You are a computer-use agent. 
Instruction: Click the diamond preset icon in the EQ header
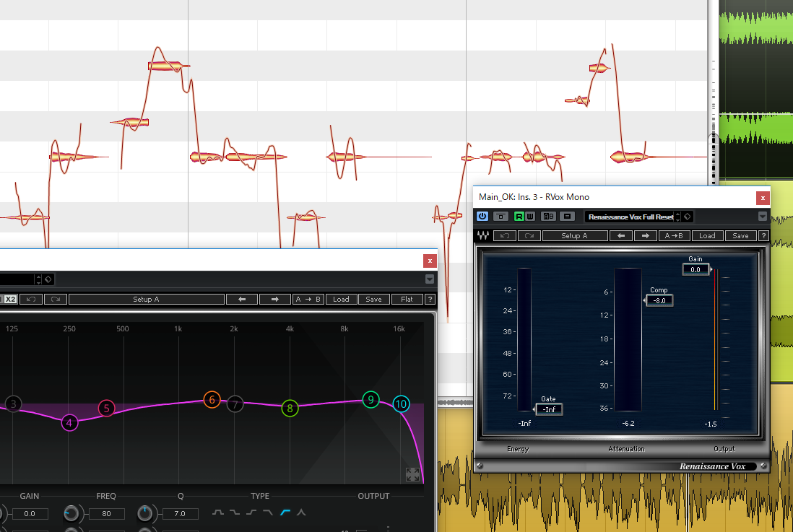coord(48,279)
